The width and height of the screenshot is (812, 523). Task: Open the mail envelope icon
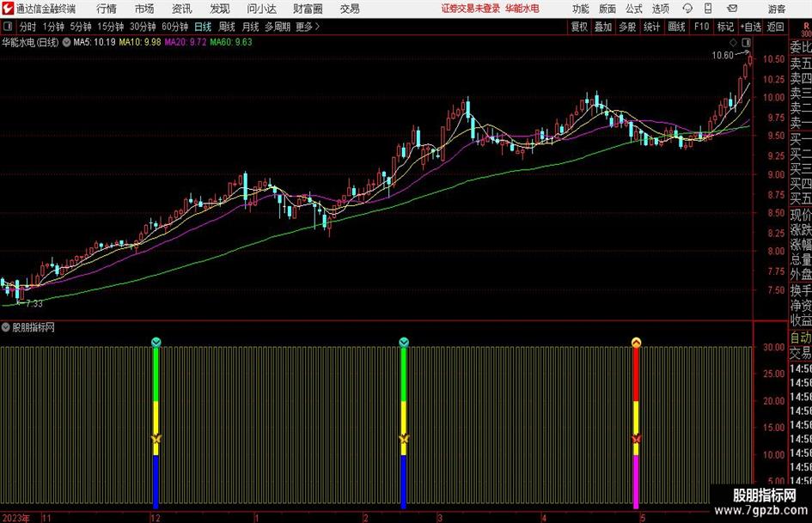click(x=732, y=9)
